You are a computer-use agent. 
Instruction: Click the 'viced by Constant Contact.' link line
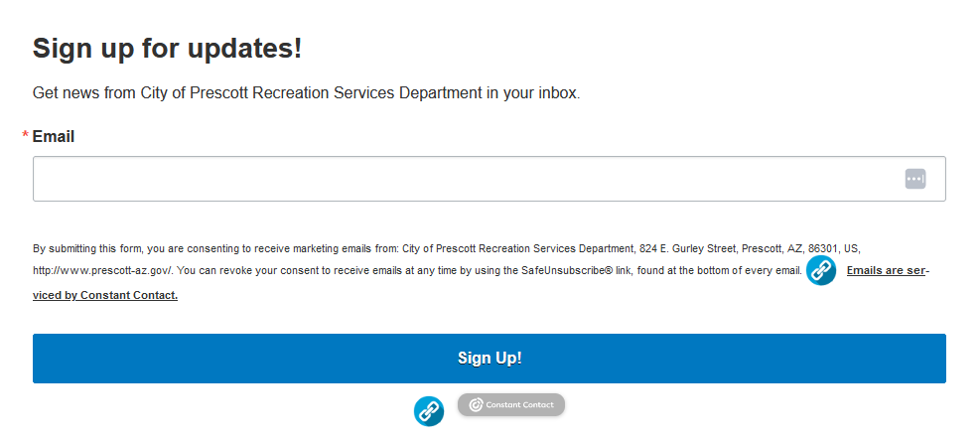(x=105, y=295)
